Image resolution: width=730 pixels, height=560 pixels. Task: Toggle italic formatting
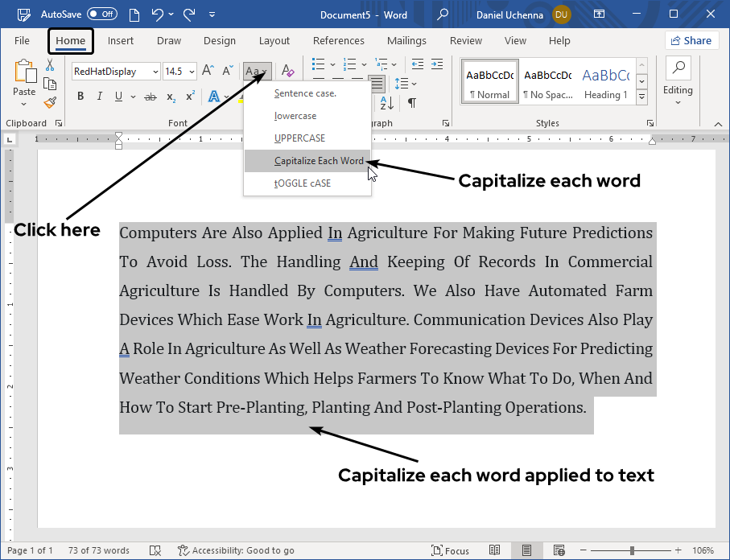coord(99,96)
